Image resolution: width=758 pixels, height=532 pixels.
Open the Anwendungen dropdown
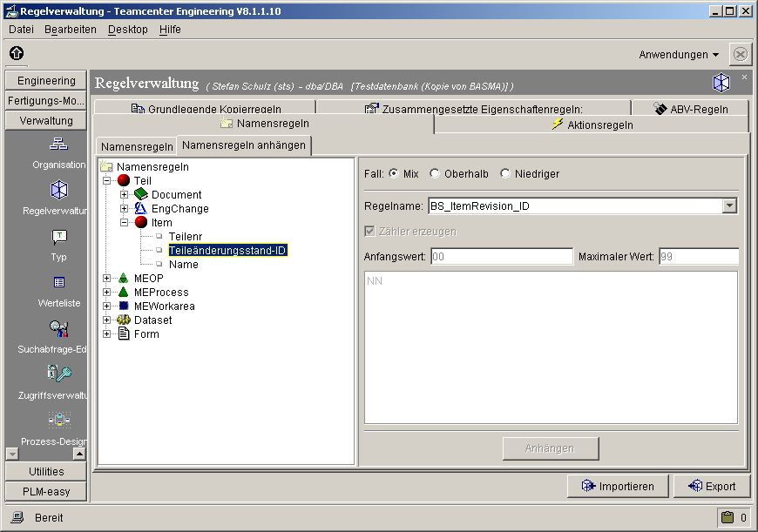click(678, 55)
